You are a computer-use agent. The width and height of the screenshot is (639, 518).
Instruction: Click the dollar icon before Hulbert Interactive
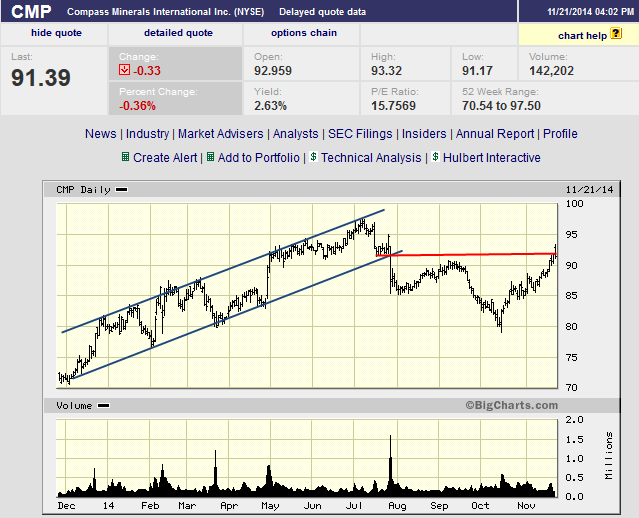coord(435,157)
